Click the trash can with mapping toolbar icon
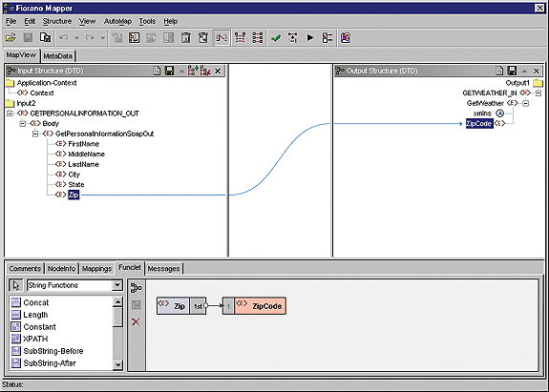This screenshot has height=392, width=549. pos(203,37)
